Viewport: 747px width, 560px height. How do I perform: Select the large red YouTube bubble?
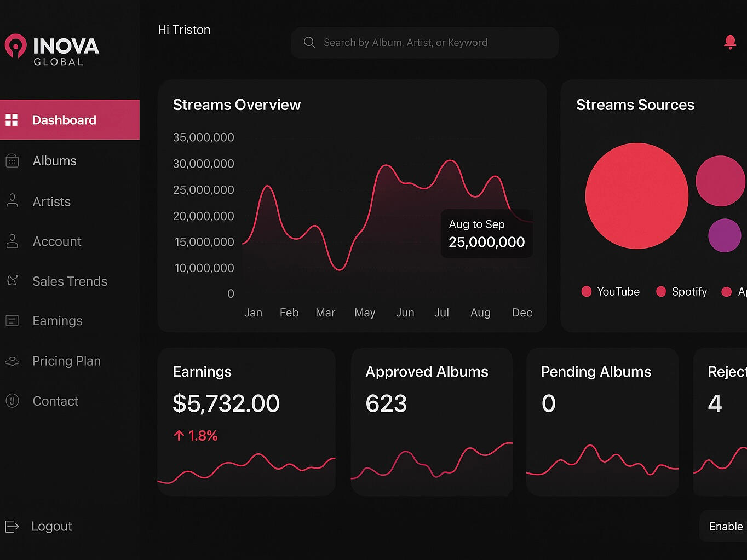coord(636,196)
